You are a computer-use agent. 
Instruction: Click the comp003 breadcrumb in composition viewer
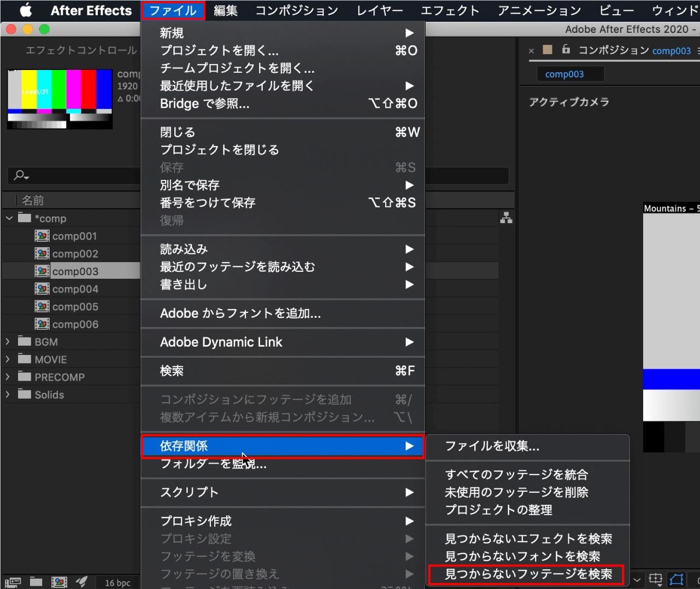(564, 74)
